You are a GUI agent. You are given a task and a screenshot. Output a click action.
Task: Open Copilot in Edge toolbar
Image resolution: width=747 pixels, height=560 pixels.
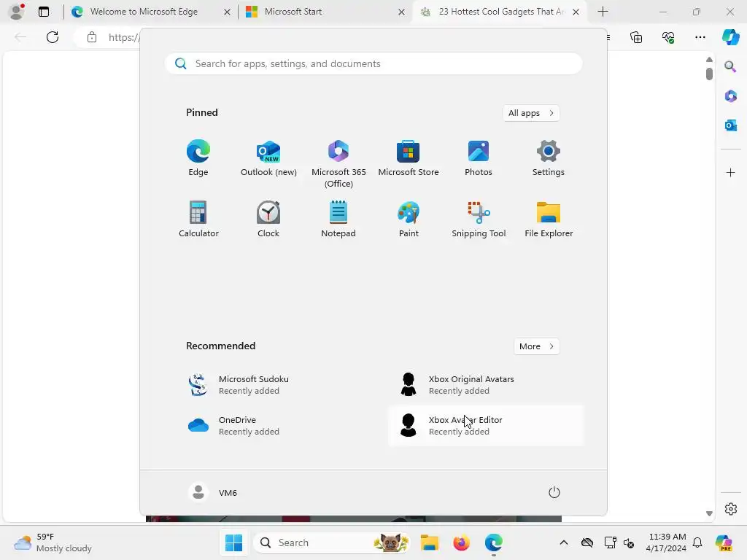coord(730,37)
